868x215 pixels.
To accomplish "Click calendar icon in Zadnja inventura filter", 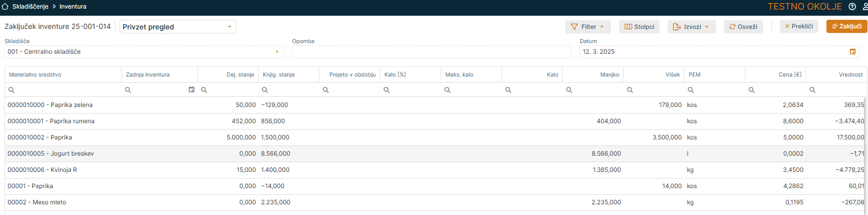I will coord(192,90).
